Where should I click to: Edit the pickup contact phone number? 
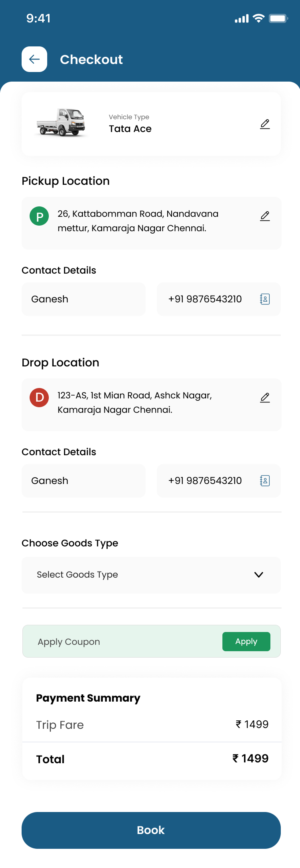coord(205,299)
